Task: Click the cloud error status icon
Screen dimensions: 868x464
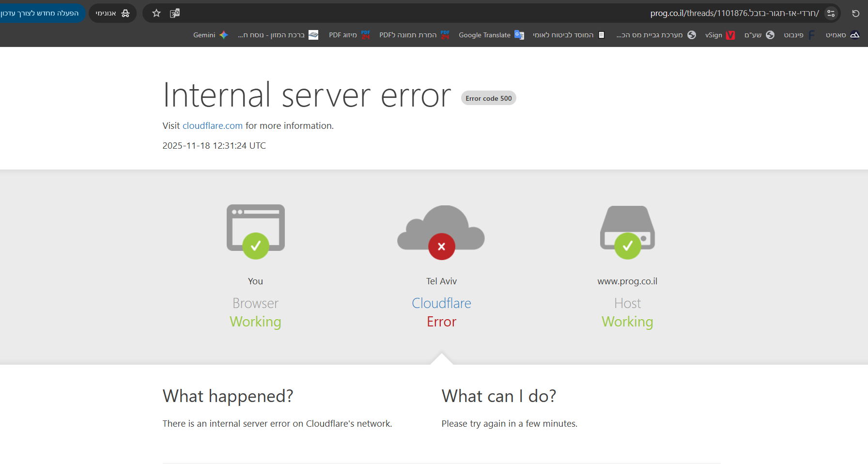Action: point(441,232)
